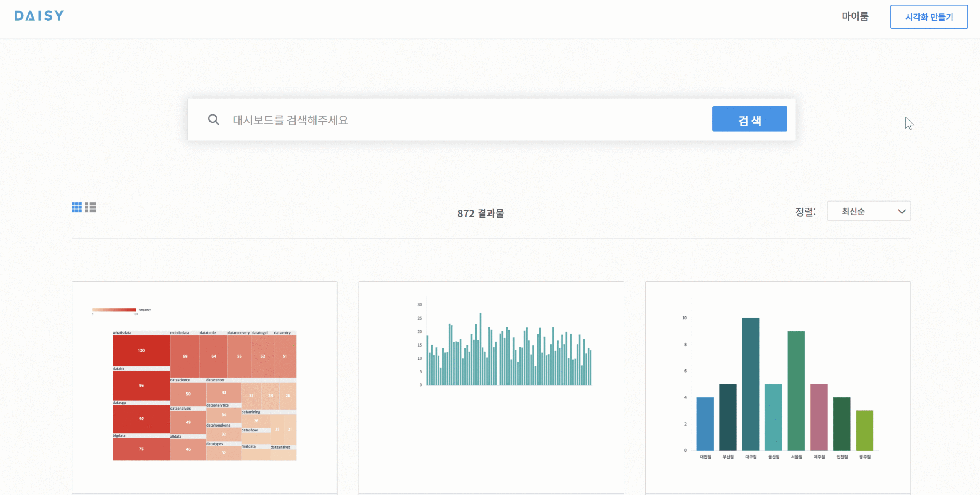Click the magnifying glass search icon
The image size is (980, 495).
click(214, 120)
